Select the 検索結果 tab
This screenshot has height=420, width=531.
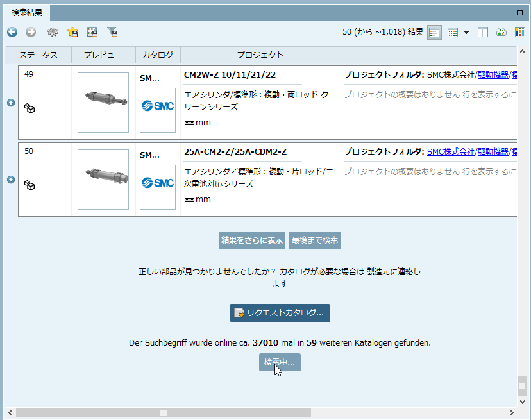tap(27, 12)
